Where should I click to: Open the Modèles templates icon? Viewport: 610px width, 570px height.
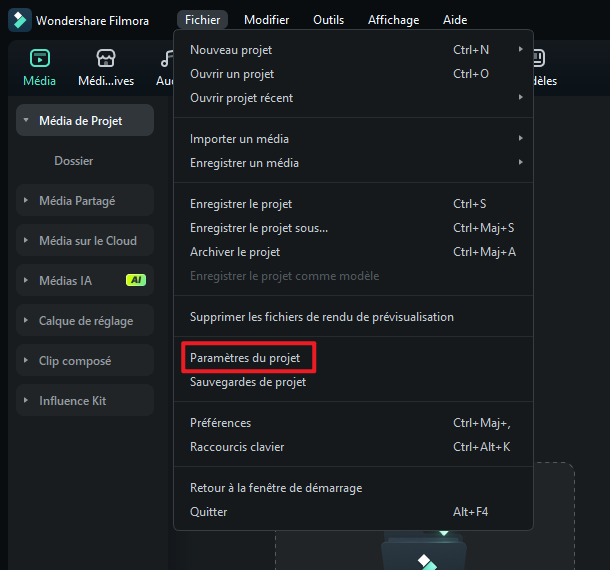[539, 58]
